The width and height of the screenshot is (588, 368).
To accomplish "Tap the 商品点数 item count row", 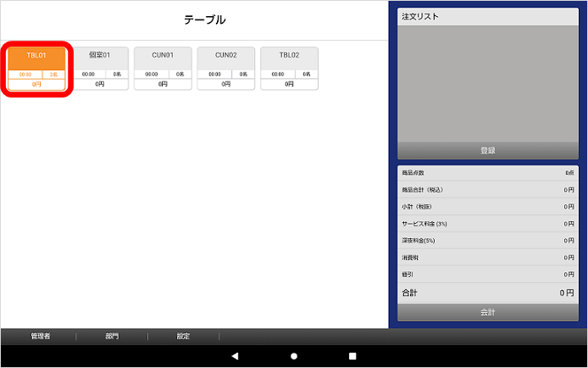I will coord(487,173).
